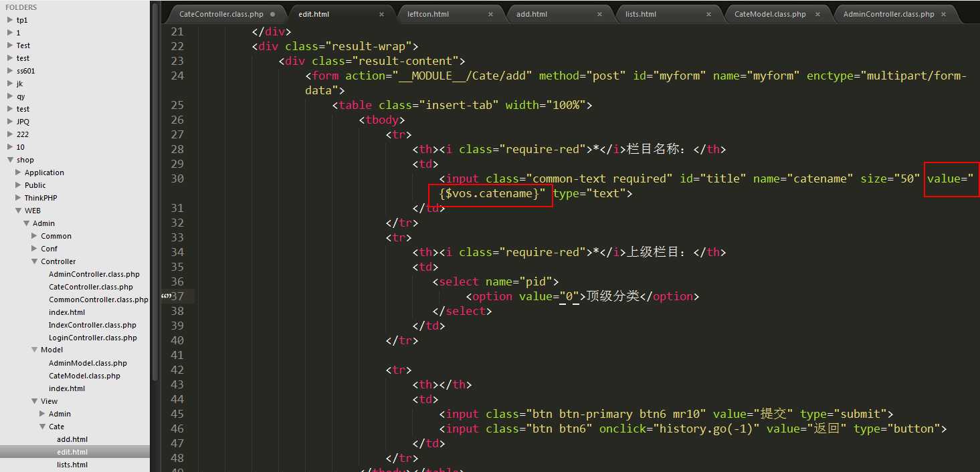
Task: Select the capitalized Test folder
Action: point(23,45)
